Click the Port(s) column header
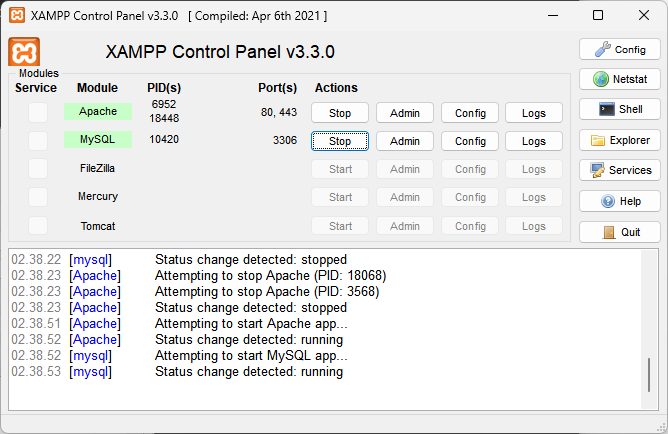This screenshot has width=668, height=434. 277,88
